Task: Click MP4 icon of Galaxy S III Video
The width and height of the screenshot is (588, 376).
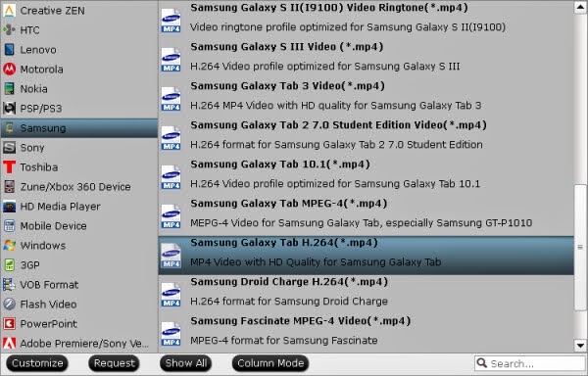Action: (171, 60)
